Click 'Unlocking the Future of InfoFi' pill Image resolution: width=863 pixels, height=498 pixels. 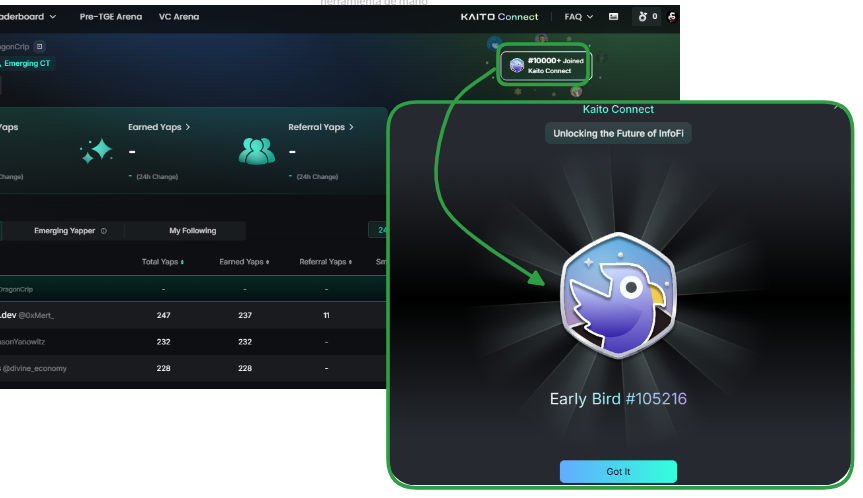(618, 133)
